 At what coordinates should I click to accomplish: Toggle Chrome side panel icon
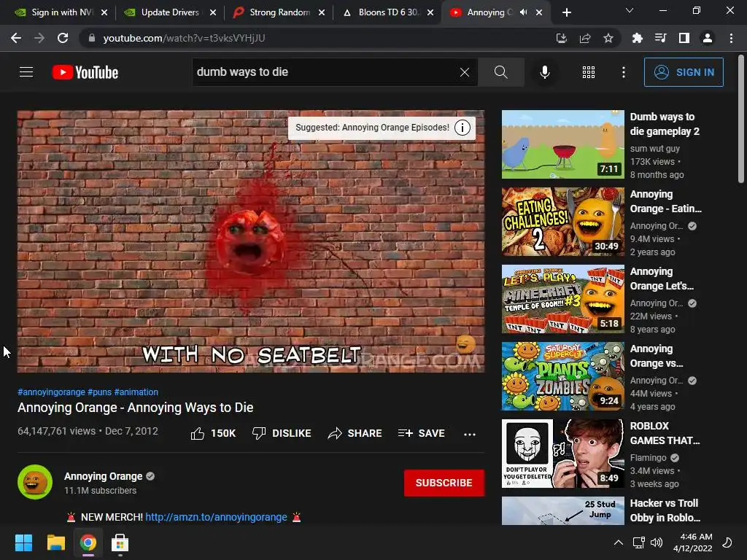click(x=684, y=38)
